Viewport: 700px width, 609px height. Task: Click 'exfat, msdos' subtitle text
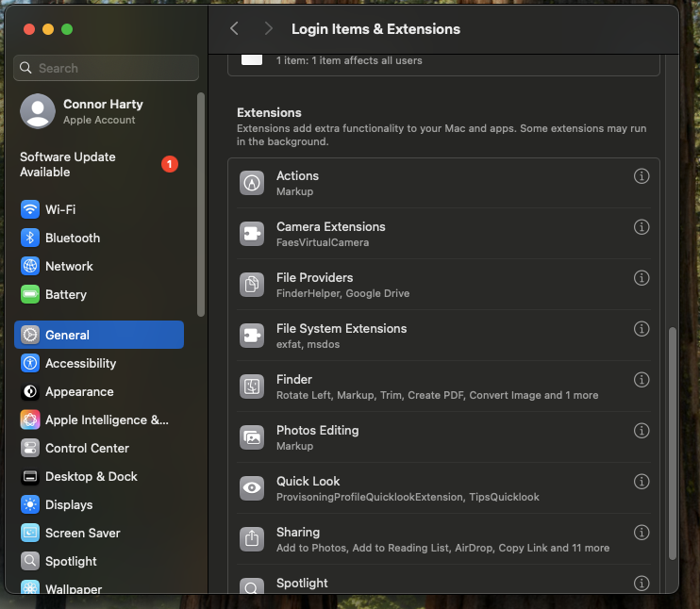pyautogui.click(x=308, y=344)
